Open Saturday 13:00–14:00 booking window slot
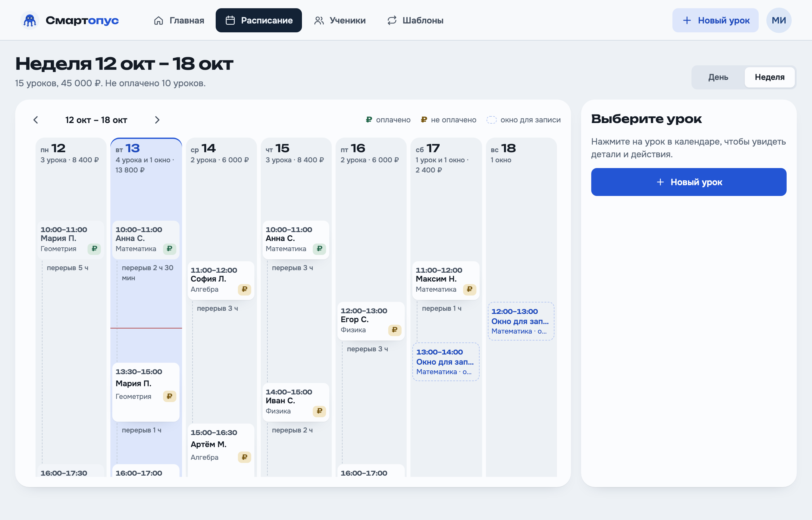Screen dimensions: 812x520 tap(446, 362)
